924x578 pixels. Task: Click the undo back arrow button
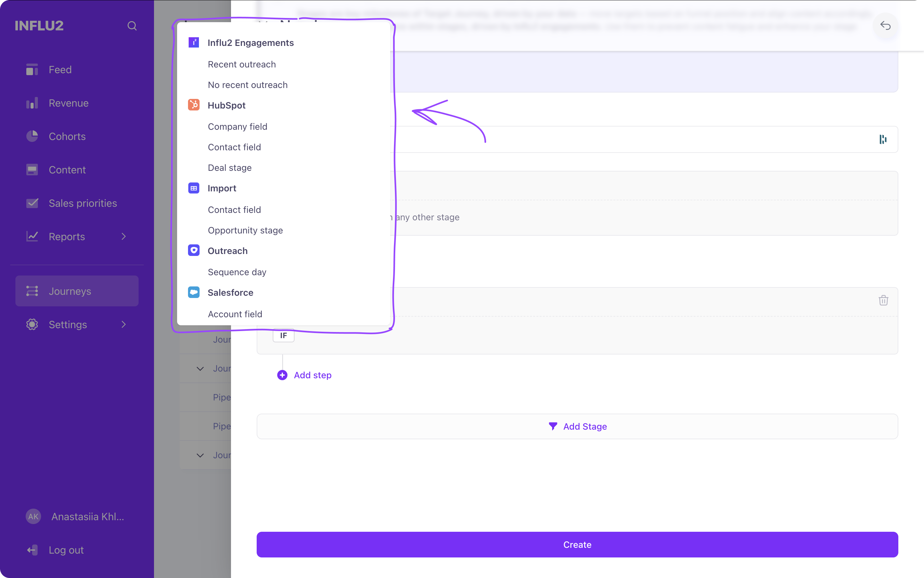886,26
